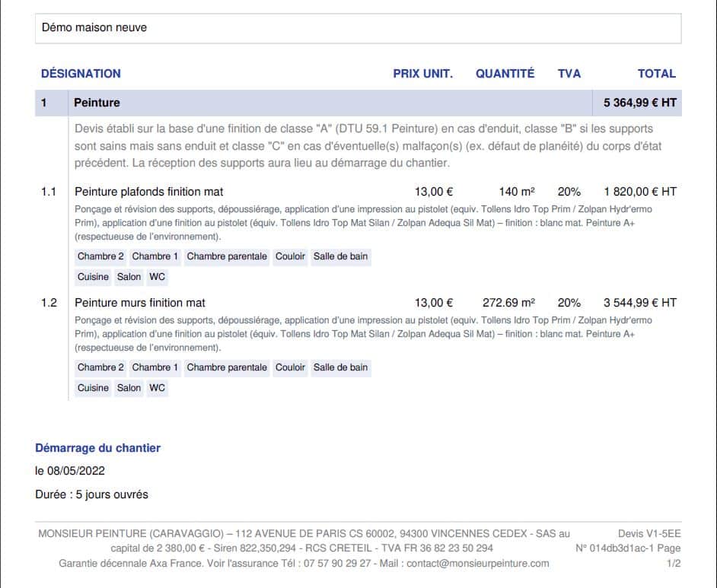Screen dimensions: 717x588
Task: Click the Chambre 2 tag under Peinture plafonds
Action: coord(100,256)
